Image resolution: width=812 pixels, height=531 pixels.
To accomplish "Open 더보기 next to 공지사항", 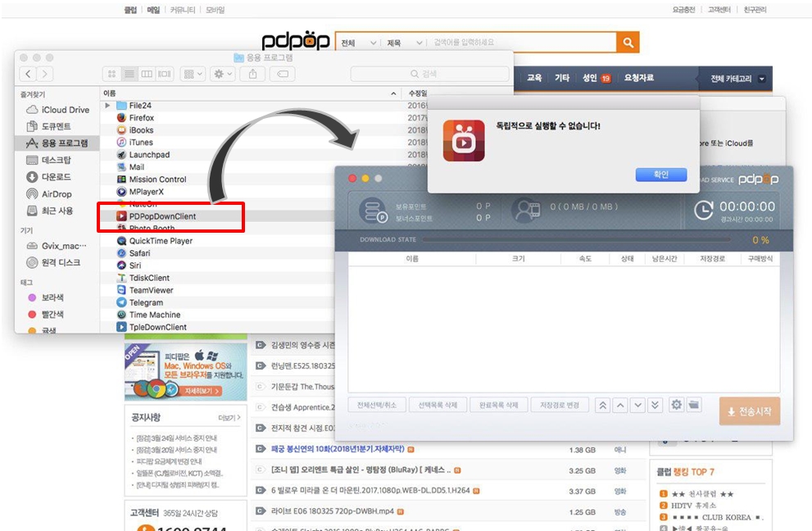I will click(x=229, y=418).
